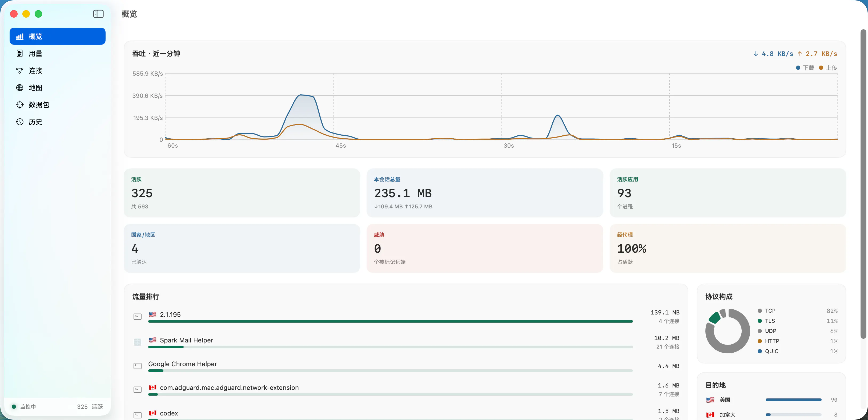The height and width of the screenshot is (420, 868).
Task: Click the 流量排行 section heading
Action: point(145,296)
